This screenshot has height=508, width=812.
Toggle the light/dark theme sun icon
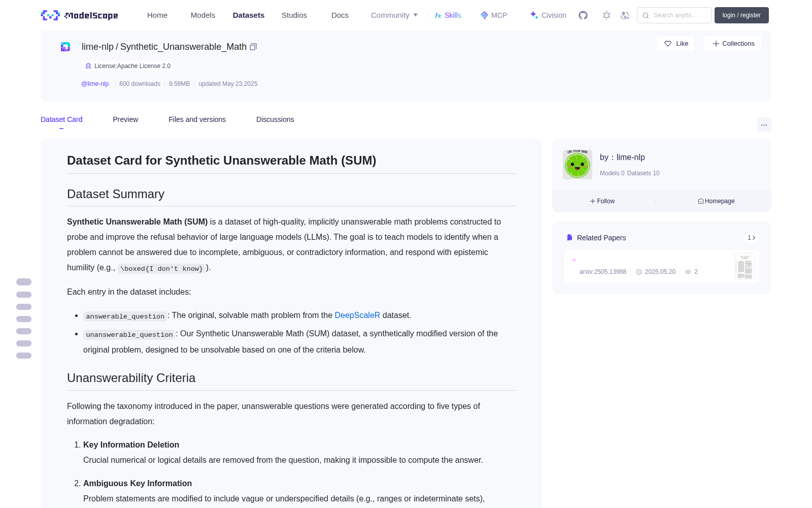click(606, 15)
